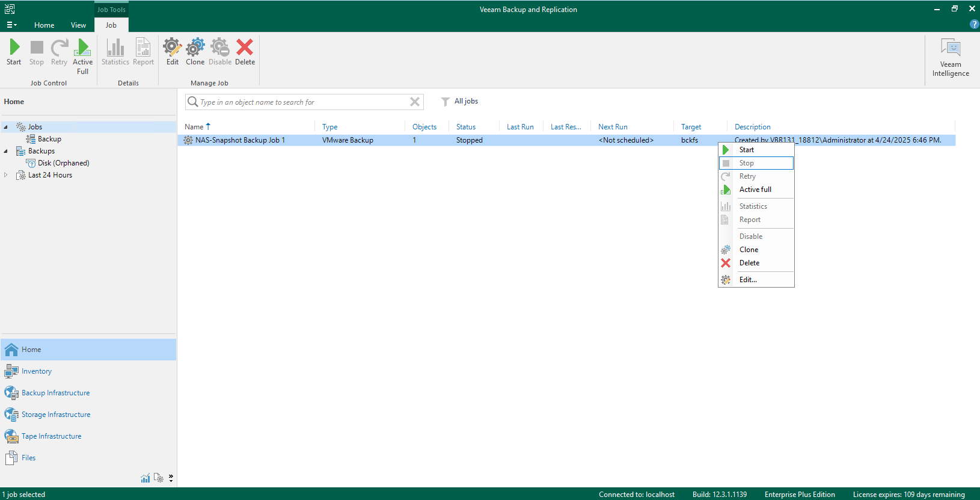Screen dimensions: 980x500
Task: Collapse the Backups tree node
Action: pos(6,151)
